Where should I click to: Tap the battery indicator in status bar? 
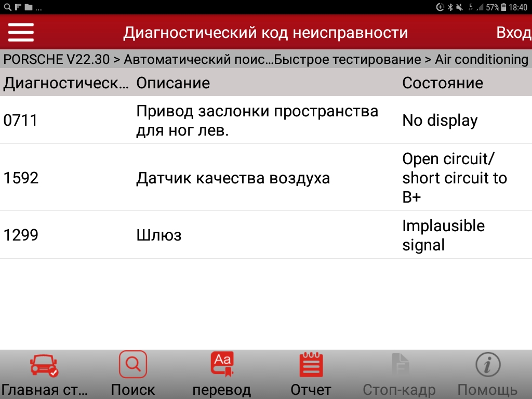click(503, 7)
